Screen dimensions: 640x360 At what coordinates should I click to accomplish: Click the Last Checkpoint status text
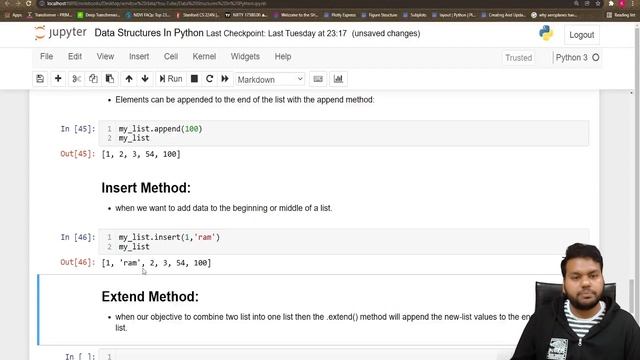(276, 33)
